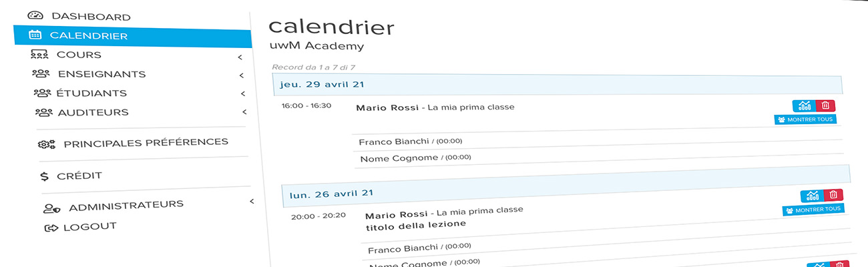Click the calendar icon in sidebar

36,35
